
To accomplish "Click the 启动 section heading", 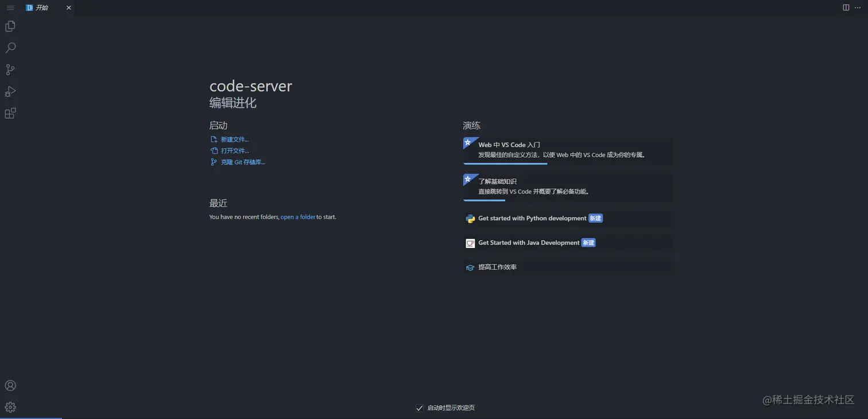I will click(x=218, y=126).
